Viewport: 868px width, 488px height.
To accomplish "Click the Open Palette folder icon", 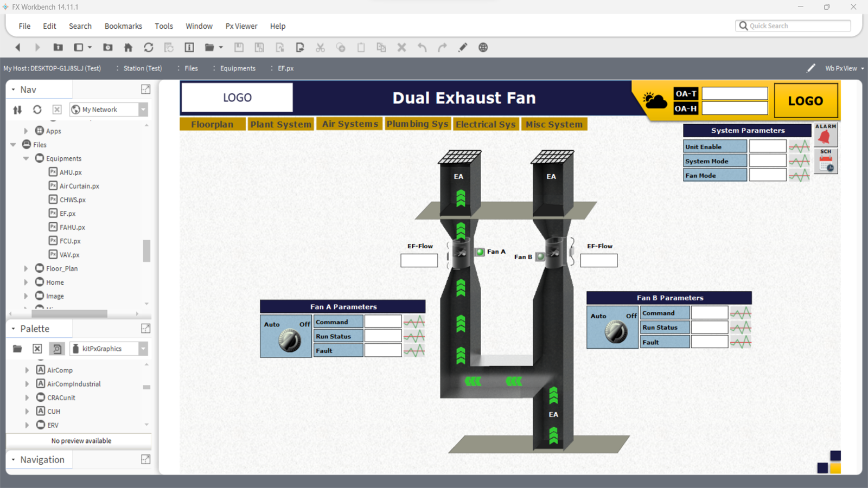I will pos(17,349).
